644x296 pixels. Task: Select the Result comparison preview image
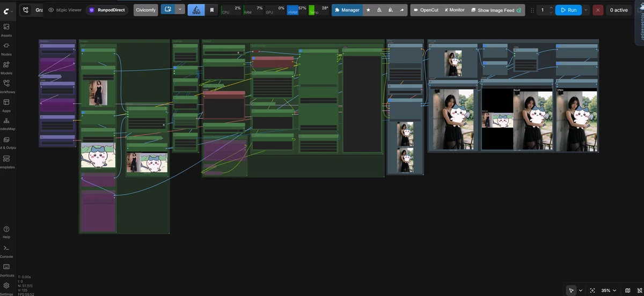click(517, 120)
